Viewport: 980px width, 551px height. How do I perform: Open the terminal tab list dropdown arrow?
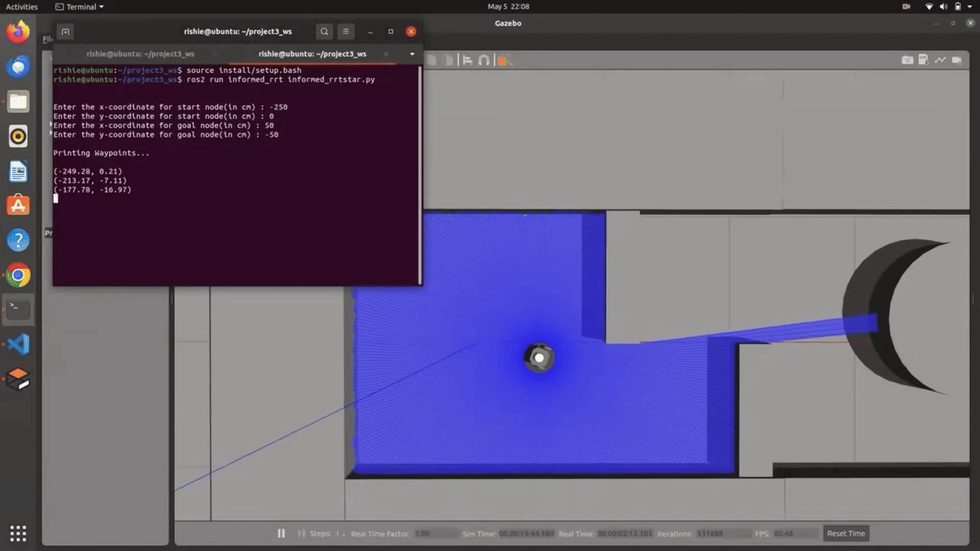[x=412, y=54]
